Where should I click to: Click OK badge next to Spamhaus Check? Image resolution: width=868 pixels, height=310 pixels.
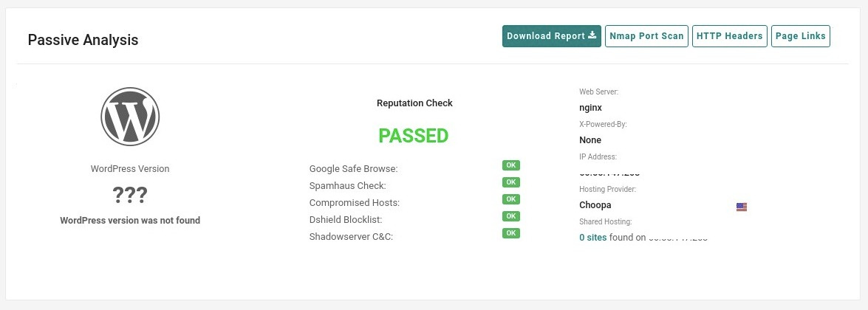point(511,182)
